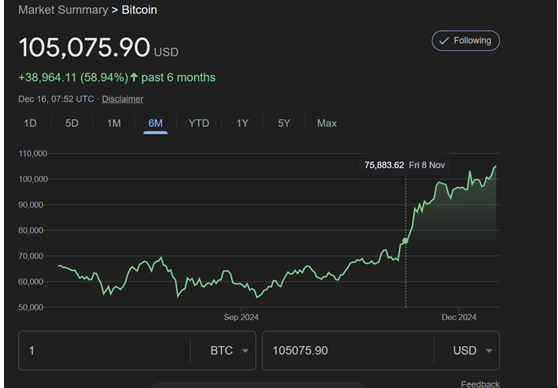Viewport: 558px width, 388px height.
Task: Click the 110,000 y-axis label
Action: pos(33,153)
